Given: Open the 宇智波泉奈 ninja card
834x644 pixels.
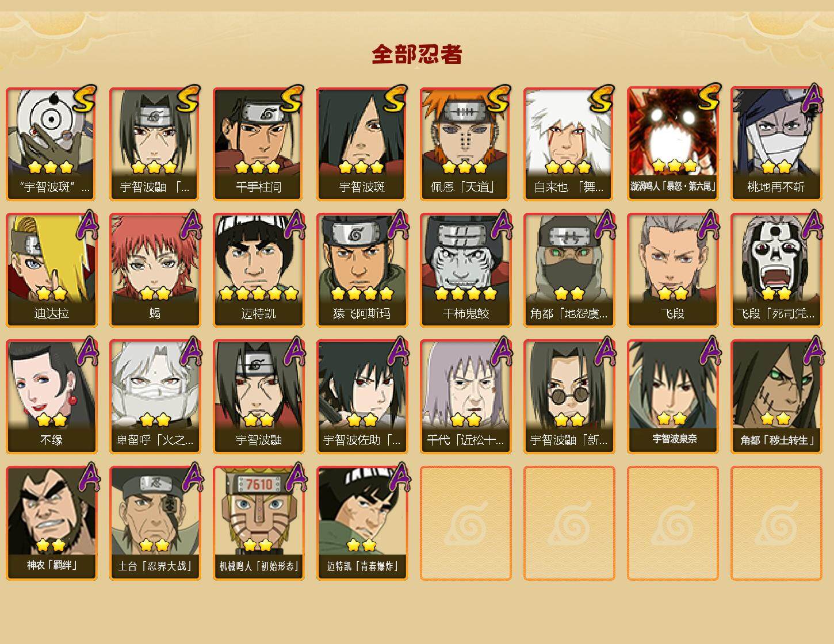Looking at the screenshot, I should tap(673, 397).
